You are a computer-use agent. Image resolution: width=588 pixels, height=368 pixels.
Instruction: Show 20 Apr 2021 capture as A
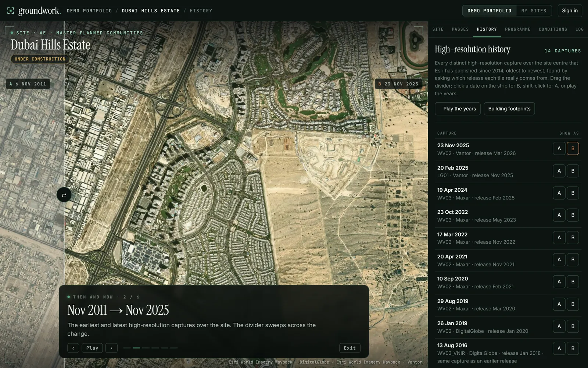559,259
